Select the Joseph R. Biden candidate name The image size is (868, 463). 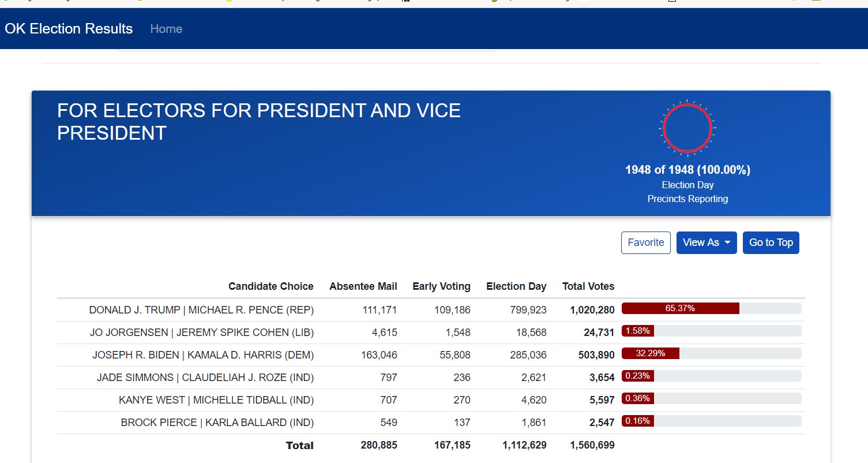203,355
